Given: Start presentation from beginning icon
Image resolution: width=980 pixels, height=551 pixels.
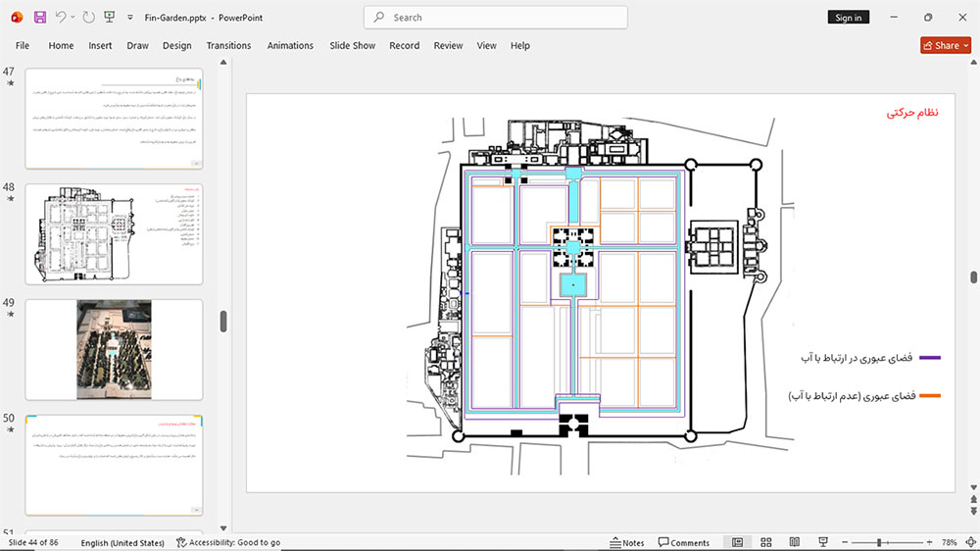Looking at the screenshot, I should point(110,18).
